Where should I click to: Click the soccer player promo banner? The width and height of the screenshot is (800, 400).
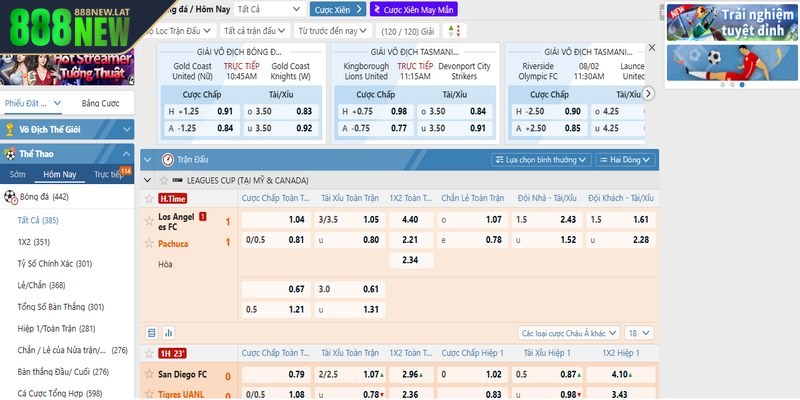click(732, 63)
